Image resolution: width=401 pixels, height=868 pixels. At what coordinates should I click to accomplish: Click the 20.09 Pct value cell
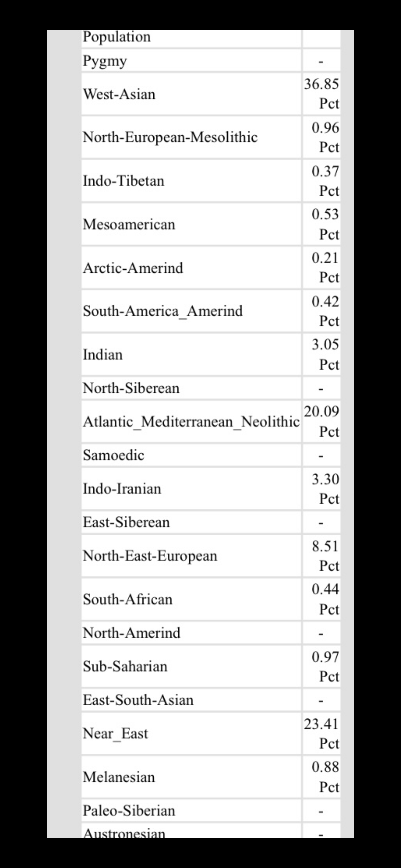click(x=321, y=421)
